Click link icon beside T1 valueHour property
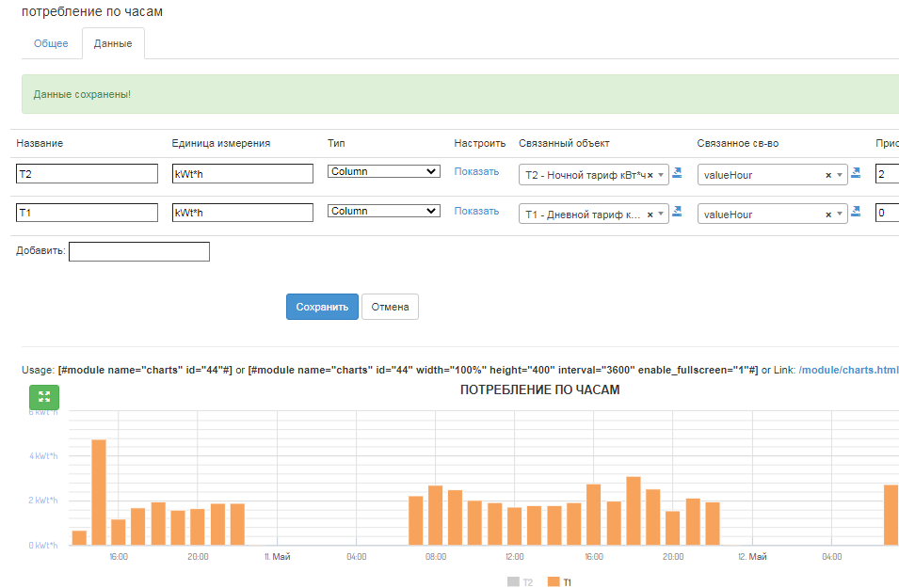This screenshot has width=899, height=588. point(856,213)
